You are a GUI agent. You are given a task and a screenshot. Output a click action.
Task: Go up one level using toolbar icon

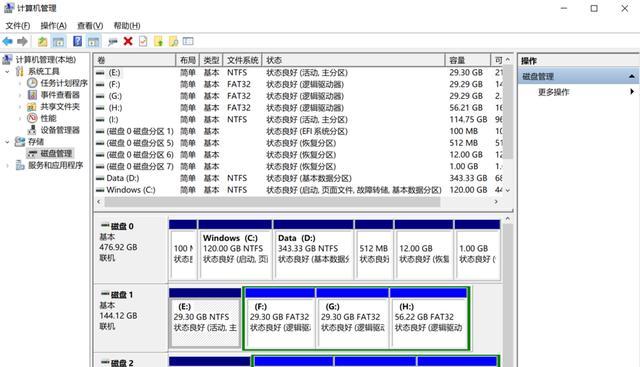42,41
